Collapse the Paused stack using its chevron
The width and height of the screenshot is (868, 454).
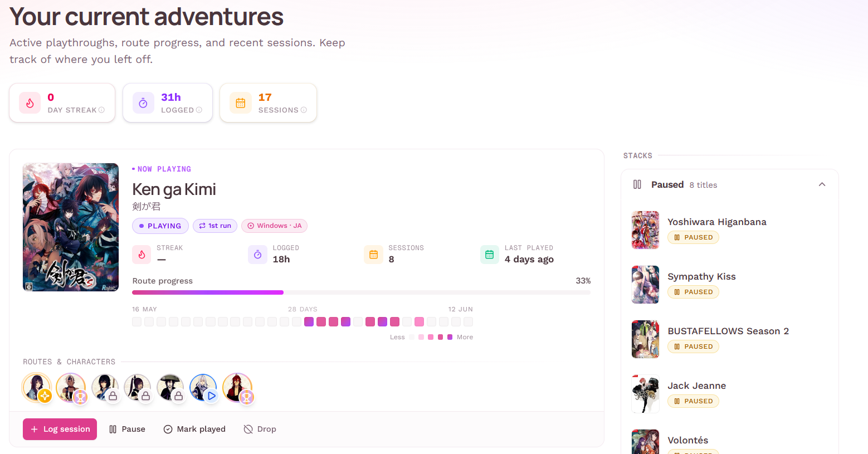point(822,184)
